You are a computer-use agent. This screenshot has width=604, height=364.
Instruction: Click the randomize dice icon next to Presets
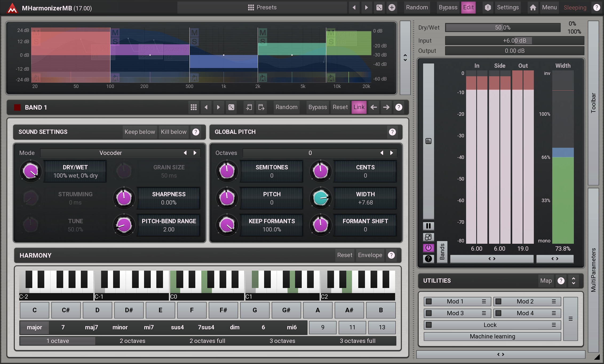[379, 7]
